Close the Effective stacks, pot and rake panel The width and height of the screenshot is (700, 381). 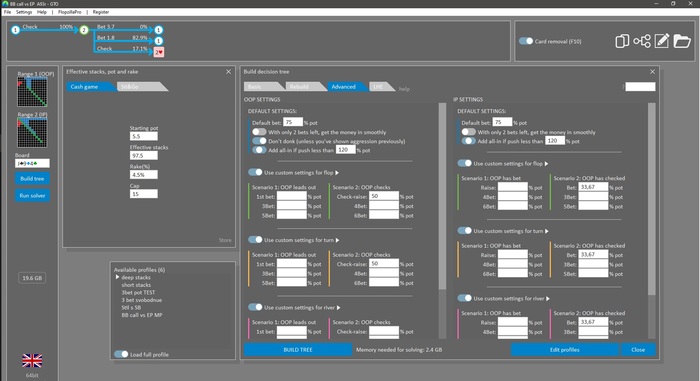(229, 71)
